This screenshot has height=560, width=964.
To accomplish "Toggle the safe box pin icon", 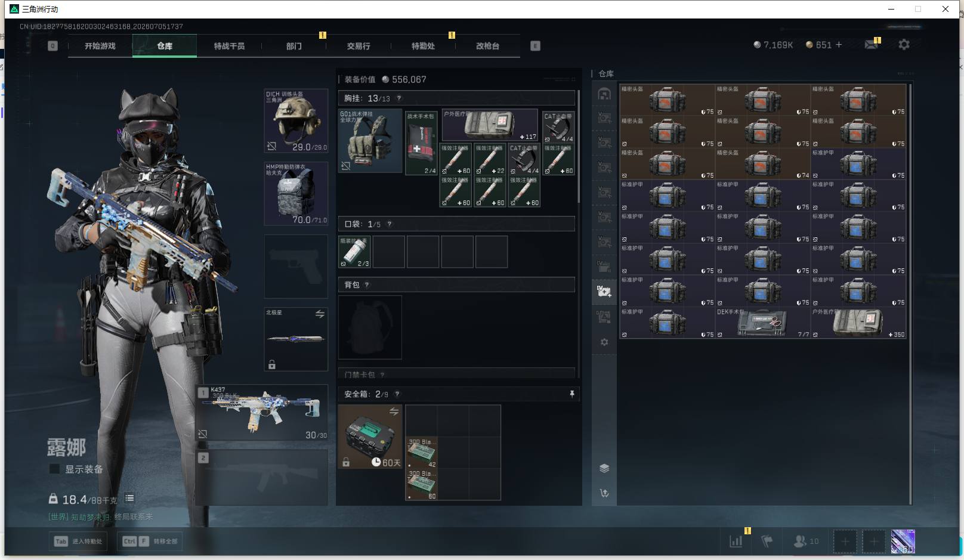I will click(x=571, y=394).
